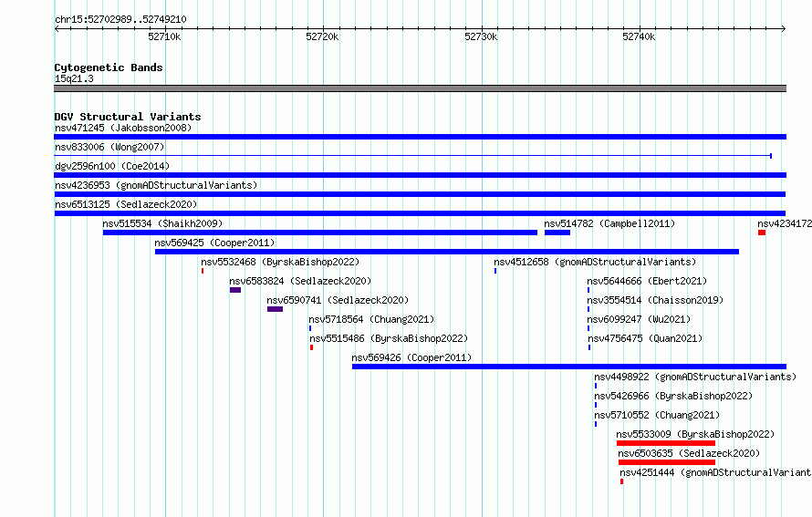Viewport: 812px width, 517px height.
Task: Open nsv6590741 (Sedlazeck2020) label
Action: click(338, 300)
